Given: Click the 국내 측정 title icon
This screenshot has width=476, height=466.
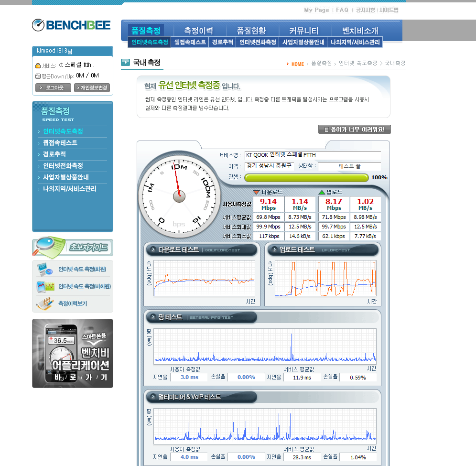Looking at the screenshot, I should pyautogui.click(x=125, y=62).
